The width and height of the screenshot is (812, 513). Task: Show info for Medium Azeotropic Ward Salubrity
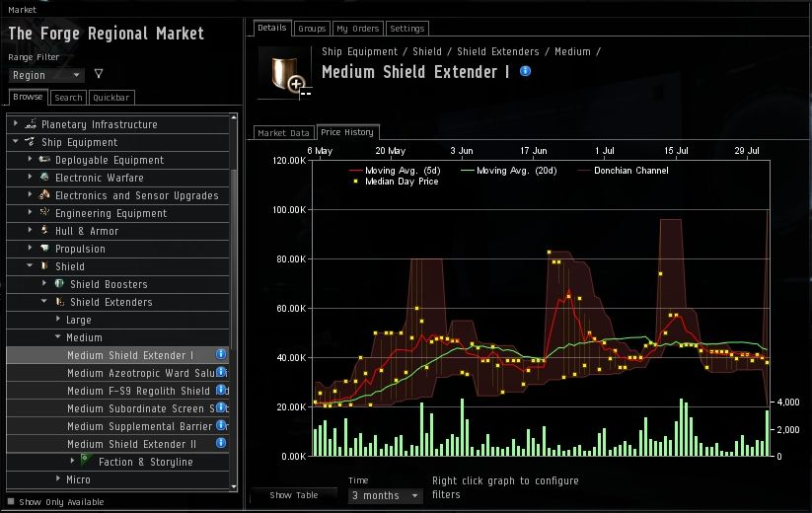click(x=221, y=373)
